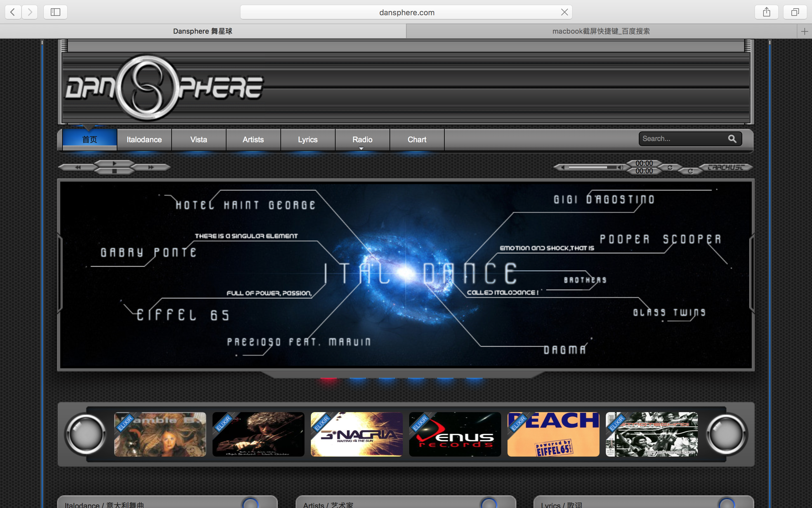The height and width of the screenshot is (508, 812).
Task: Click the round button on Artists panel
Action: click(488, 503)
